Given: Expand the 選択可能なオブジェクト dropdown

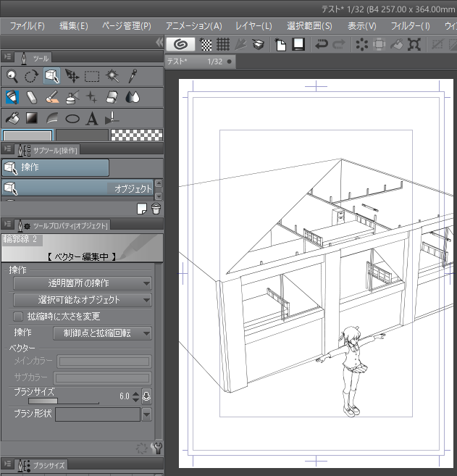Looking at the screenshot, I should 83,300.
